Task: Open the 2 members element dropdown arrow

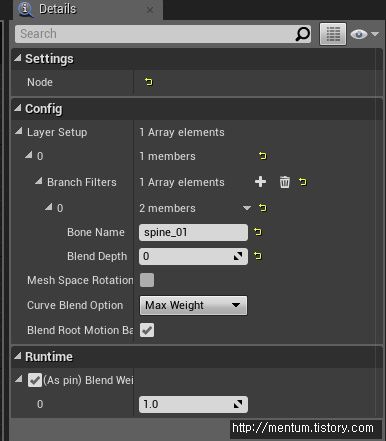Action: 247,208
